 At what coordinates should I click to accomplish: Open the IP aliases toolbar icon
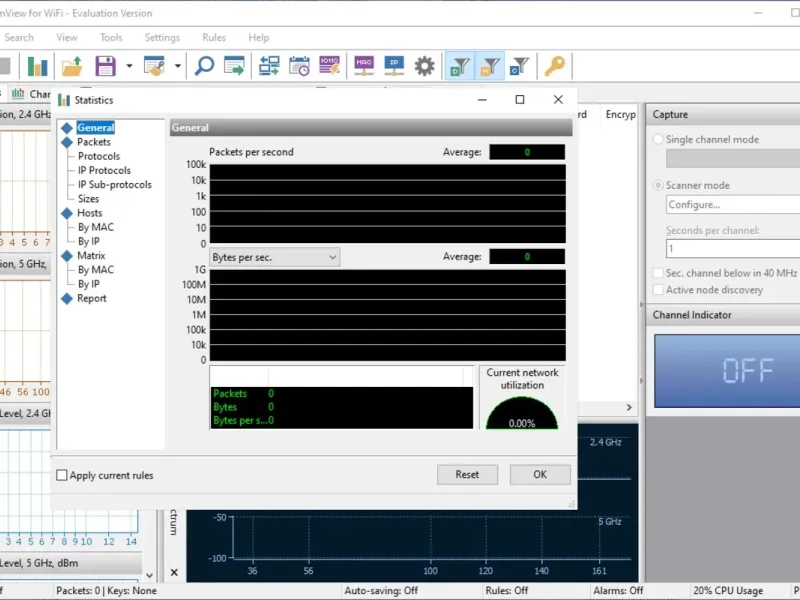click(x=394, y=67)
